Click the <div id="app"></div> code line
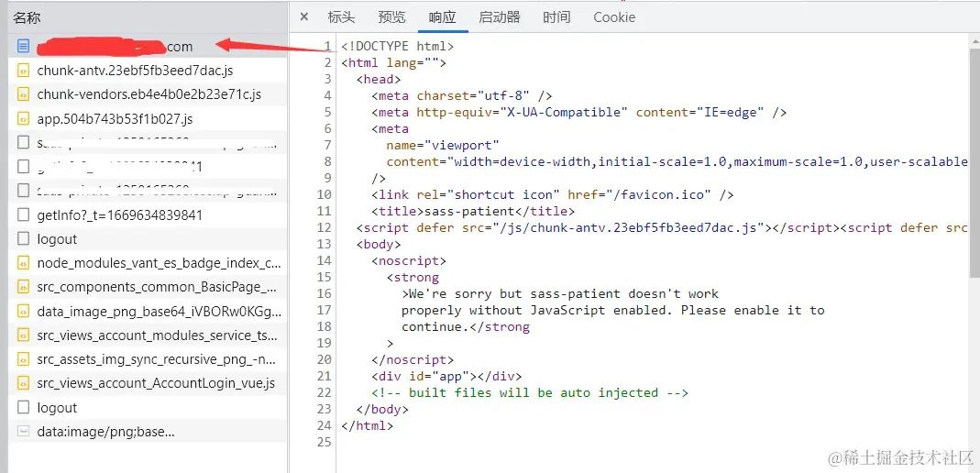The width and height of the screenshot is (980, 473). tap(446, 376)
